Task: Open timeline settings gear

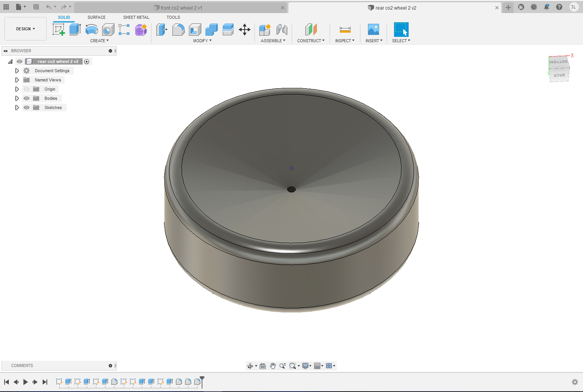Action: 575,382
